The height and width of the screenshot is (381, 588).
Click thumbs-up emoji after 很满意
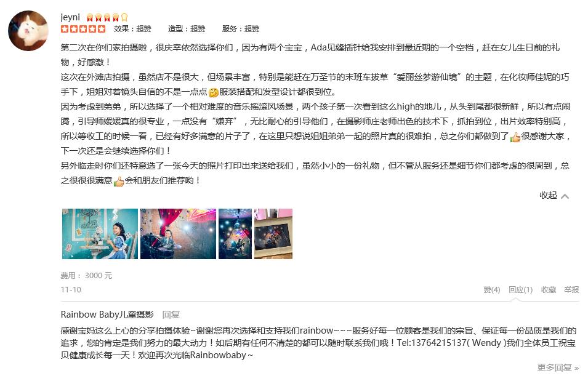119,181
